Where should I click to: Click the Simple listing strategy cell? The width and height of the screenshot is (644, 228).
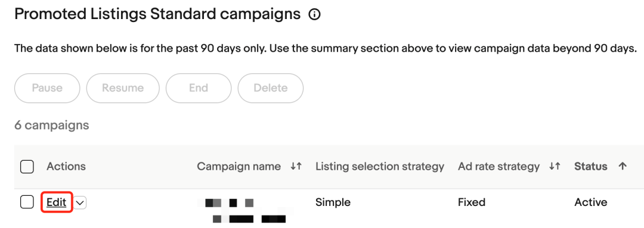coord(333,202)
